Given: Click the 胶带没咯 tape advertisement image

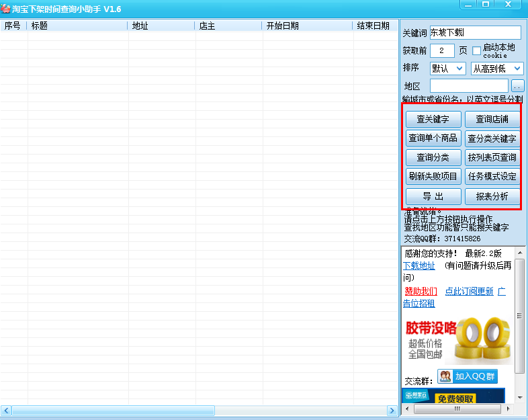Looking at the screenshot, I should pyautogui.click(x=459, y=340).
